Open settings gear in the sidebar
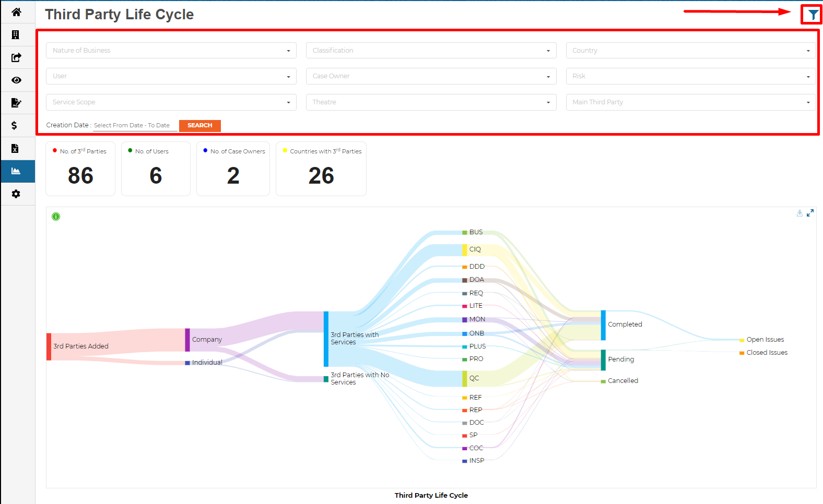The image size is (823, 504). [x=16, y=194]
